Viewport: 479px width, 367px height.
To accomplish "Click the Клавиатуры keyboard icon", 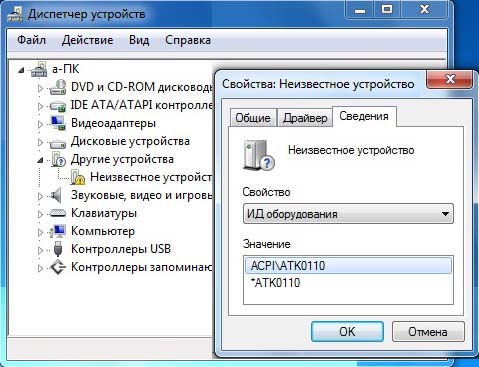I will (57, 213).
